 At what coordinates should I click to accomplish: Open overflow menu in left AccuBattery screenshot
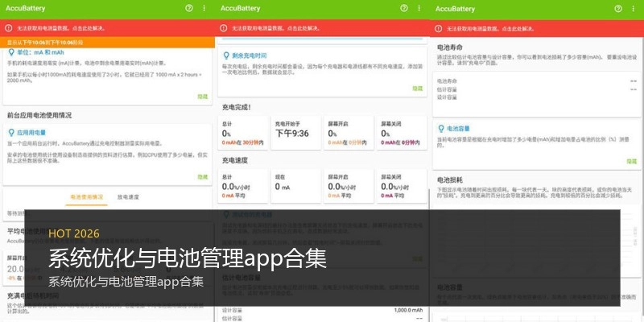204,8
